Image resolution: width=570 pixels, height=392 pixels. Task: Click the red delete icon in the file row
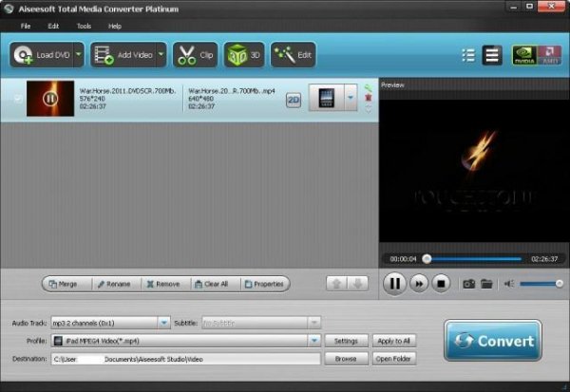[369, 98]
